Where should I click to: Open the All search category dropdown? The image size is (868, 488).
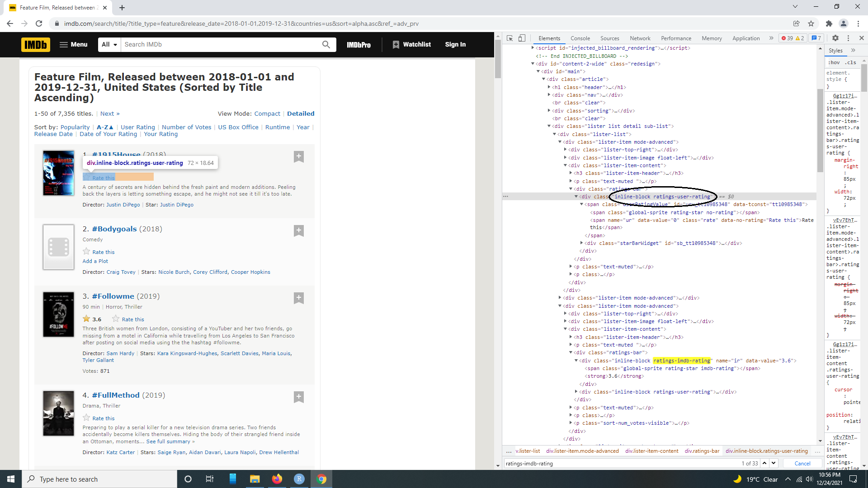pyautogui.click(x=109, y=44)
